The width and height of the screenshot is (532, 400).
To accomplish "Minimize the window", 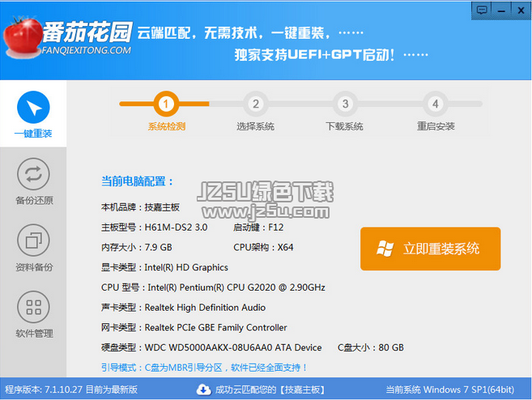I will coord(501,11).
